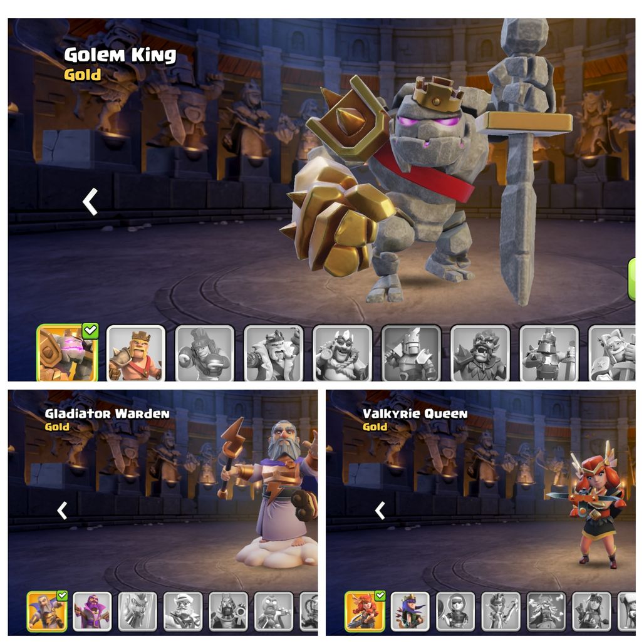Go back using arrow in Golem King panel

[x=90, y=202]
